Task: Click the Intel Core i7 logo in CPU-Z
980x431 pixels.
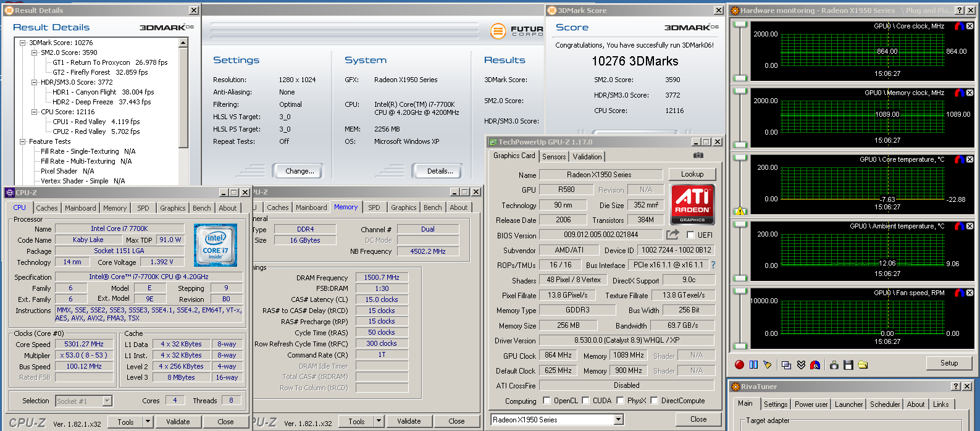Action: 216,245
